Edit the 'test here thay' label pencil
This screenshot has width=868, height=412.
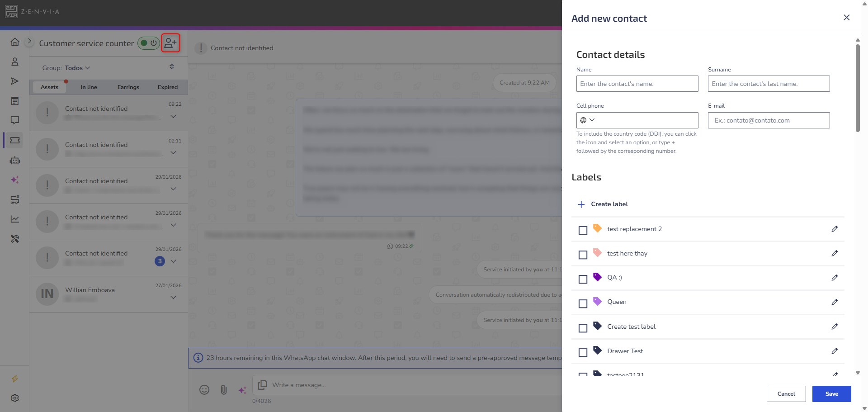[x=835, y=253]
